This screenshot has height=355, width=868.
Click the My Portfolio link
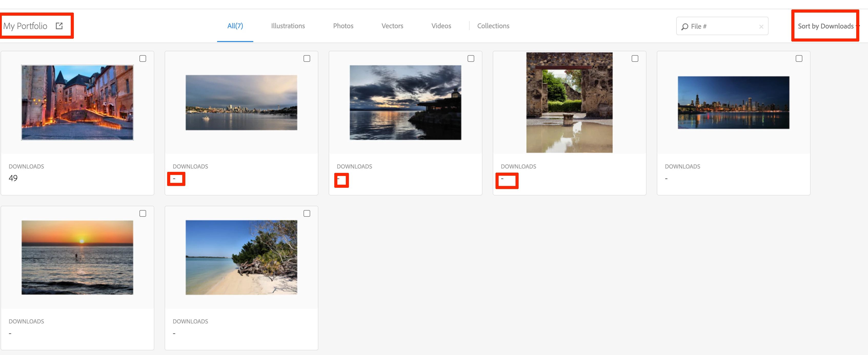[x=25, y=26]
